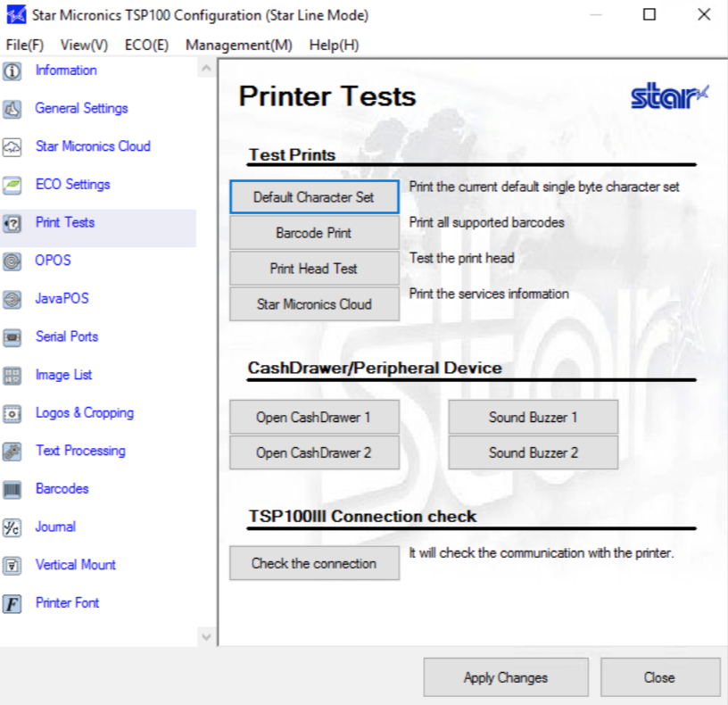The width and height of the screenshot is (728, 705).
Task: Click the JavaPOS sidebar icon
Action: click(12, 300)
